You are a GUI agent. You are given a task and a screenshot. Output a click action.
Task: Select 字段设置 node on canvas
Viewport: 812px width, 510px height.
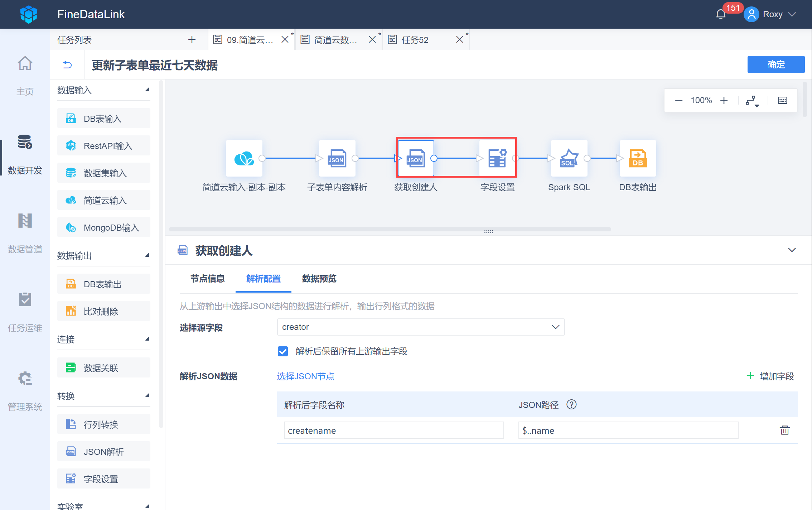(x=498, y=158)
